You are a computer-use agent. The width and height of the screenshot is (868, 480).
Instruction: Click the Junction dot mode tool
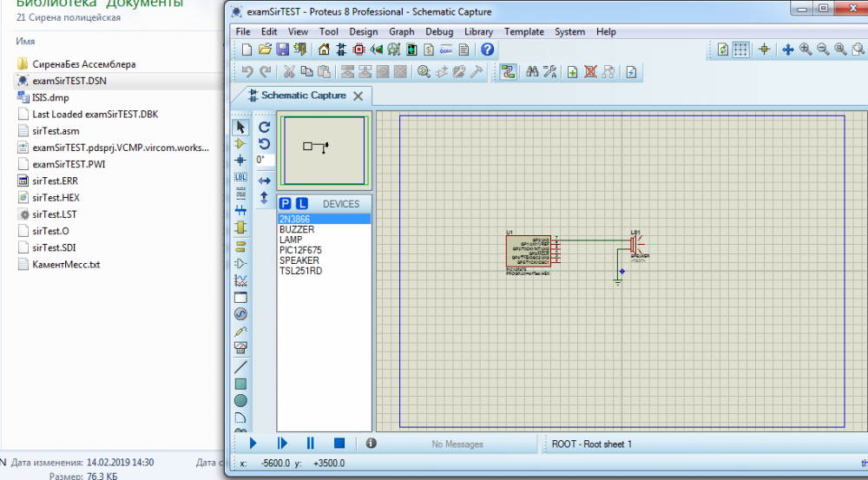pyautogui.click(x=240, y=160)
